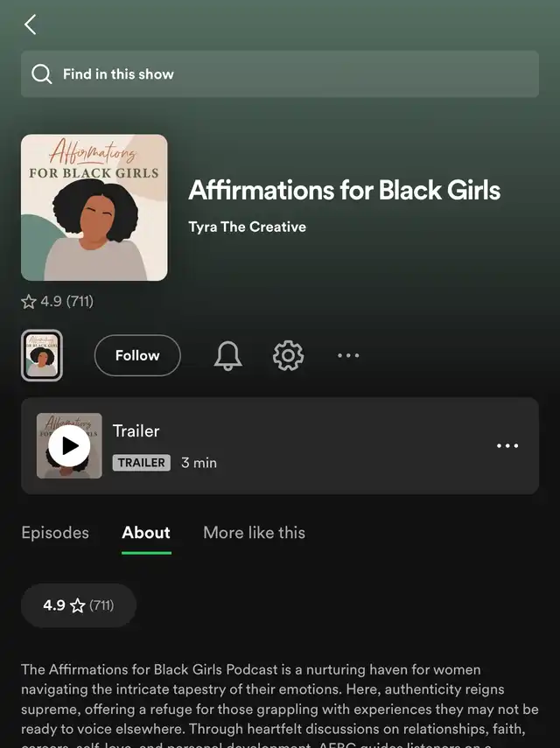Screen dimensions: 560x748
Task: Toggle the notification bell icon
Action: pos(228,355)
